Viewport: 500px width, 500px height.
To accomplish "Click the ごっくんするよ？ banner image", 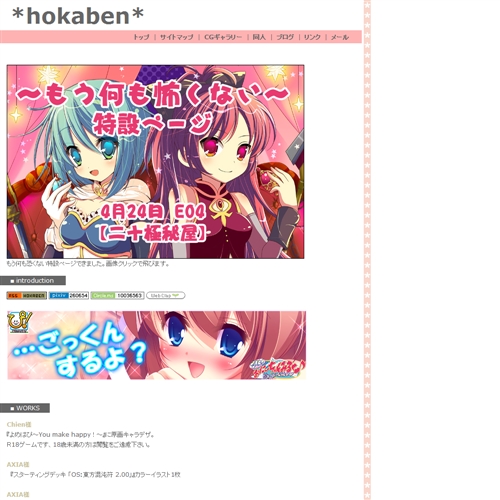I will point(157,345).
